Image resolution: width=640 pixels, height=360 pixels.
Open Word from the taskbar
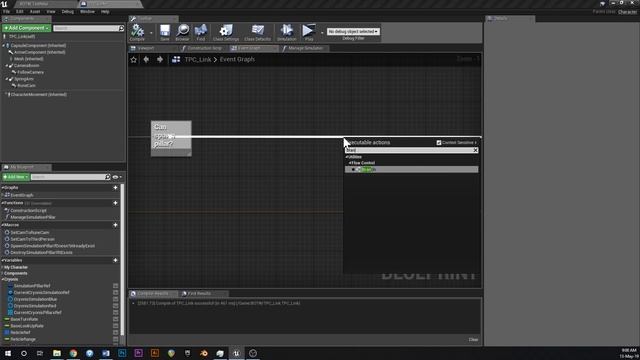(x=106, y=353)
